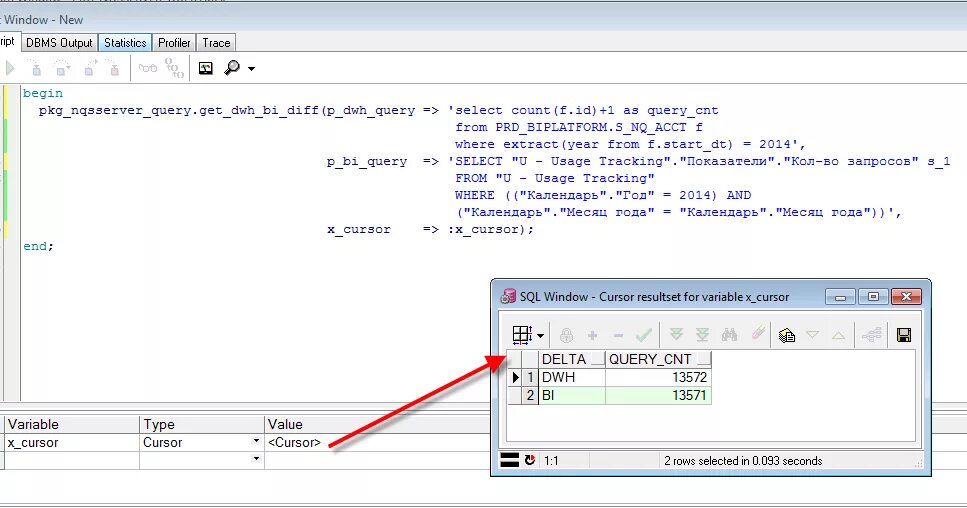Click row number 1 in result grid
Viewport: 967px width, 508px height.
coord(530,377)
